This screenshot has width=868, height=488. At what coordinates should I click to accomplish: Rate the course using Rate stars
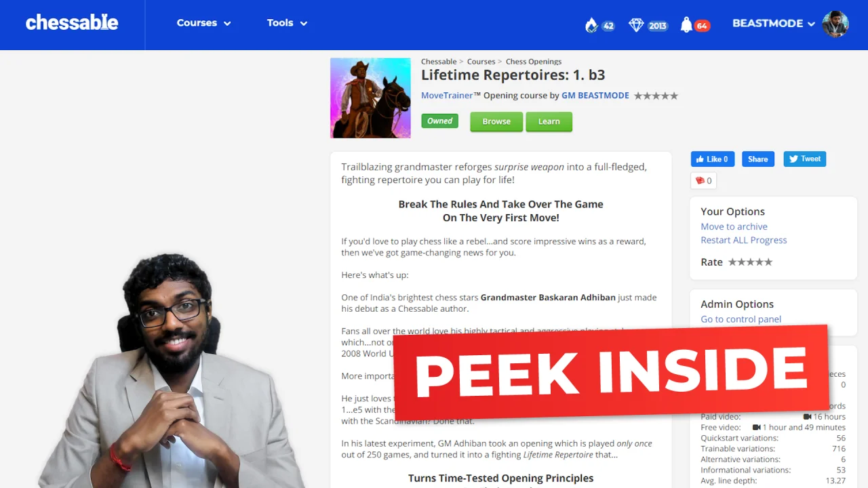[750, 262]
